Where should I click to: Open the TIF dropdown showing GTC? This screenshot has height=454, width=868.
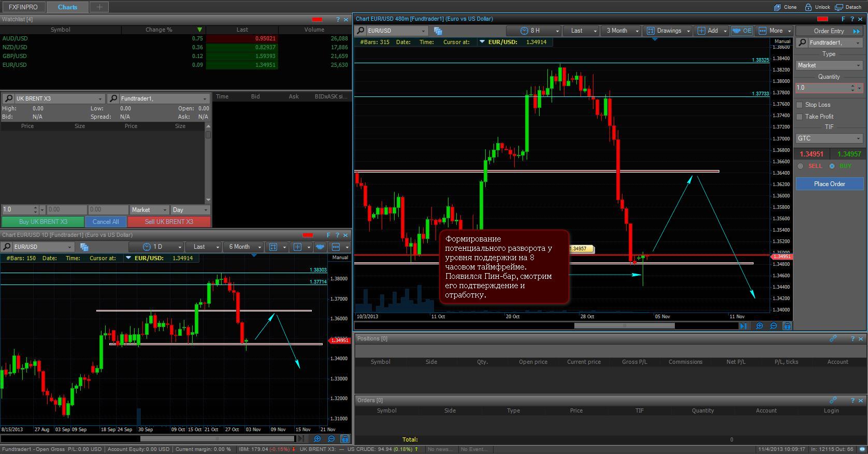coord(829,138)
